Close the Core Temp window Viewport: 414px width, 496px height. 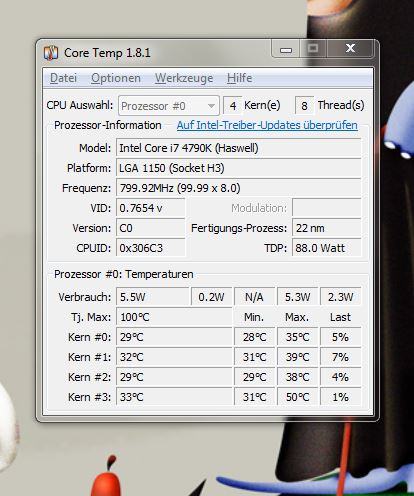(350, 49)
